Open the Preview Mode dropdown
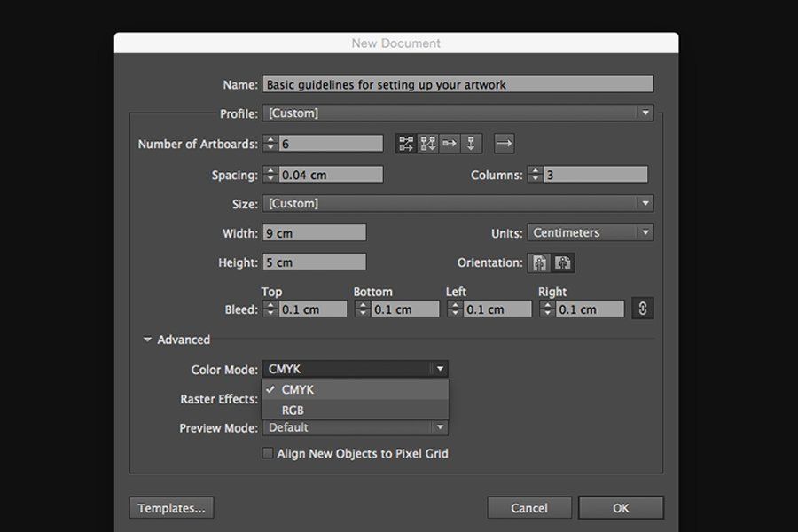Screen dimensions: 798x532 pos(440,426)
